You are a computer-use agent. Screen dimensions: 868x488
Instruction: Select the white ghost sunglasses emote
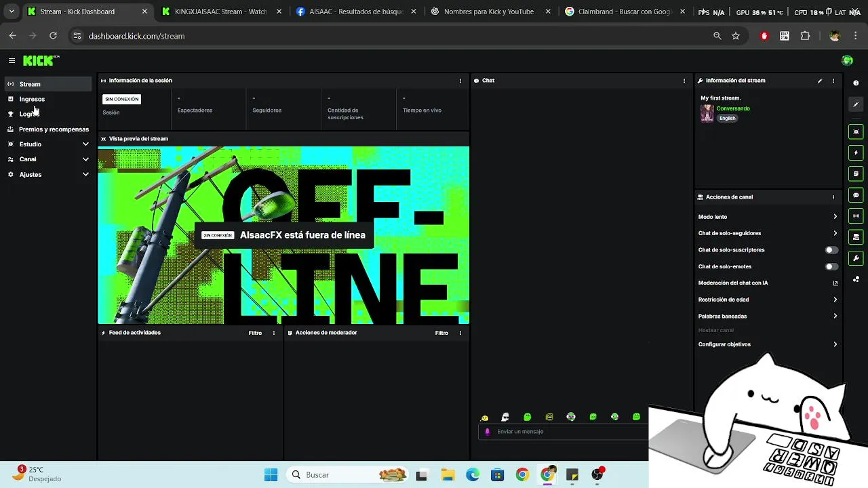pyautogui.click(x=505, y=417)
